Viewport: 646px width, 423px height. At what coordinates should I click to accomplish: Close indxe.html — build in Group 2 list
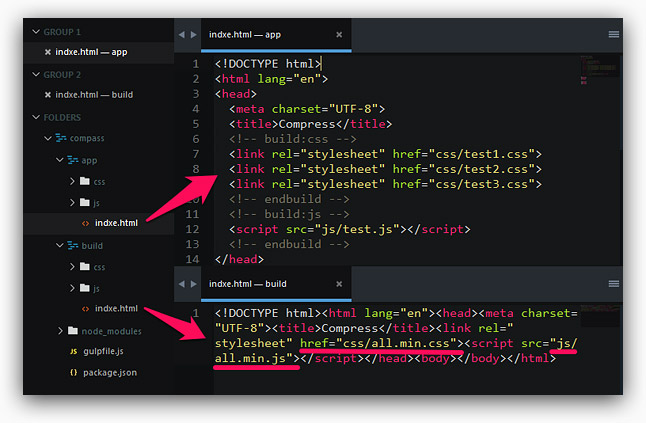coord(48,95)
